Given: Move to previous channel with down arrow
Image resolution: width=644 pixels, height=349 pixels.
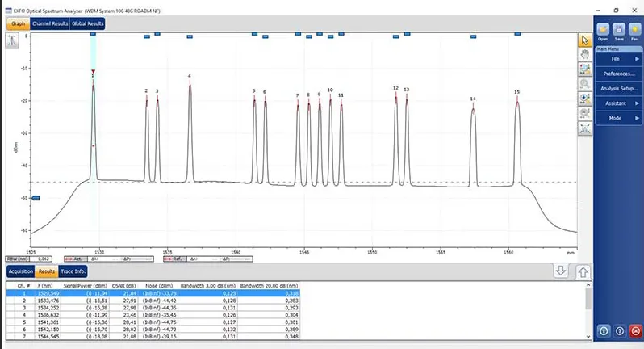Looking at the screenshot, I should [561, 271].
